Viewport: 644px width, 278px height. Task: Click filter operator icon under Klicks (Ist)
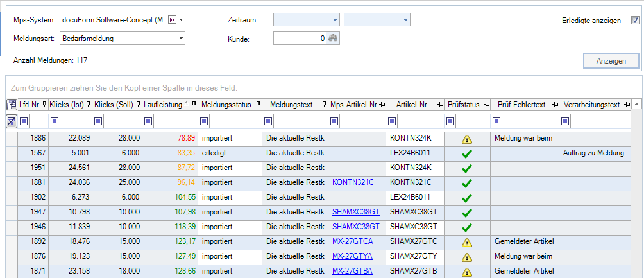pyautogui.click(x=55, y=121)
